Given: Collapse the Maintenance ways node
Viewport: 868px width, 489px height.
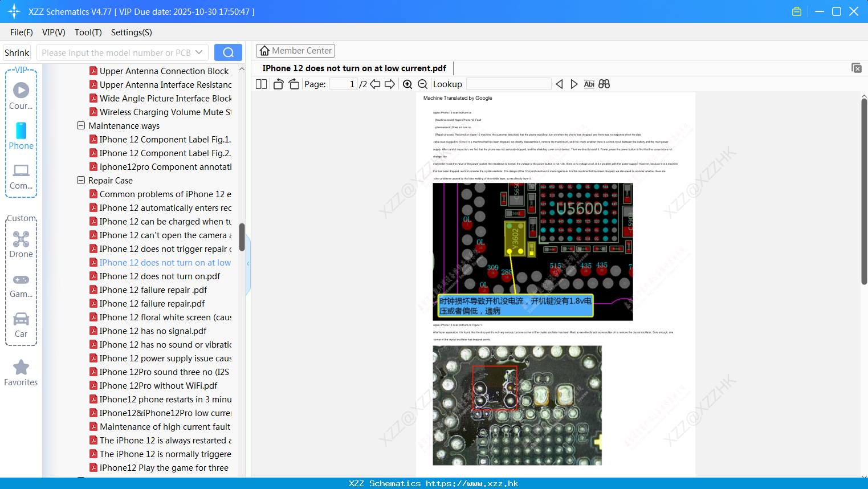Looking at the screenshot, I should tap(81, 125).
